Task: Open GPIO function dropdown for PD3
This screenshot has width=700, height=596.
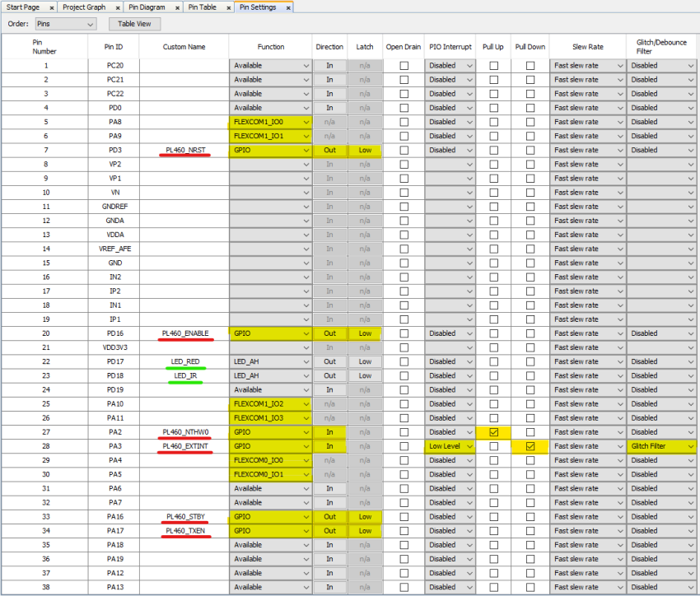Action: coord(271,151)
